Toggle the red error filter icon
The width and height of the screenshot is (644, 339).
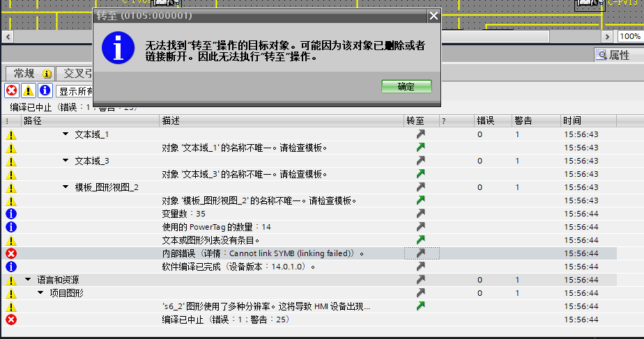click(x=11, y=90)
